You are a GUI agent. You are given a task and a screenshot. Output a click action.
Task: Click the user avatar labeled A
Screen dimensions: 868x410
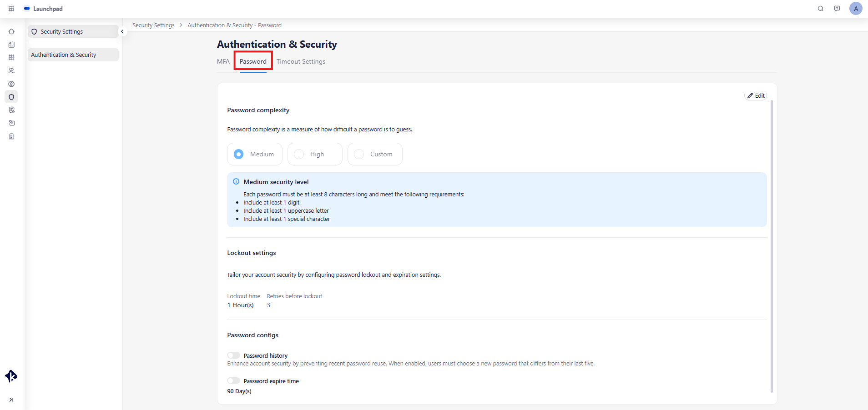click(855, 9)
